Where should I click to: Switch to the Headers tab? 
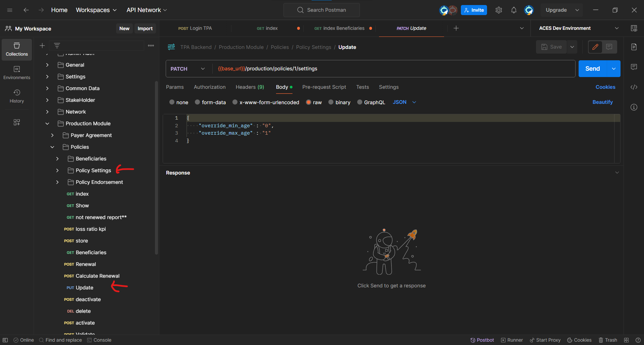tap(250, 87)
